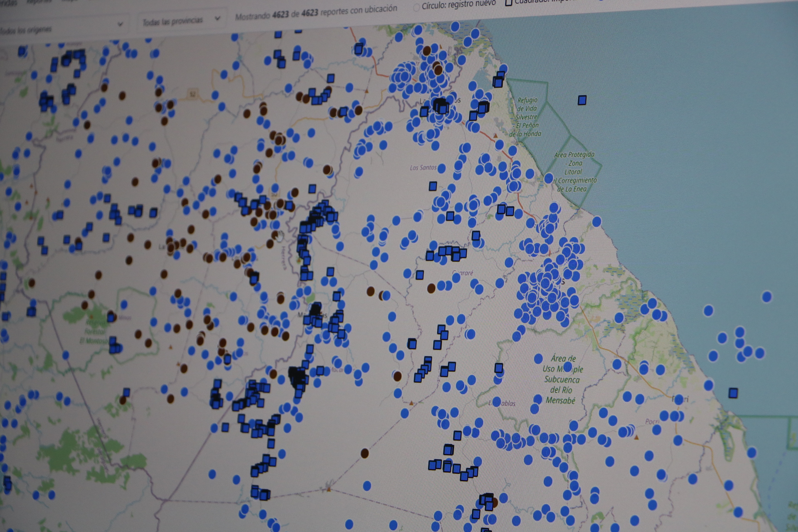Click the 'Los Santos' map label
Viewport: 798px width, 532px height.
pyautogui.click(x=423, y=167)
